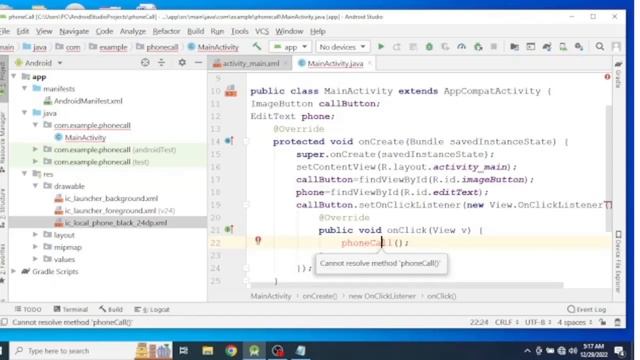
Task: Collapse the manifests folder
Action: [x=25, y=88]
